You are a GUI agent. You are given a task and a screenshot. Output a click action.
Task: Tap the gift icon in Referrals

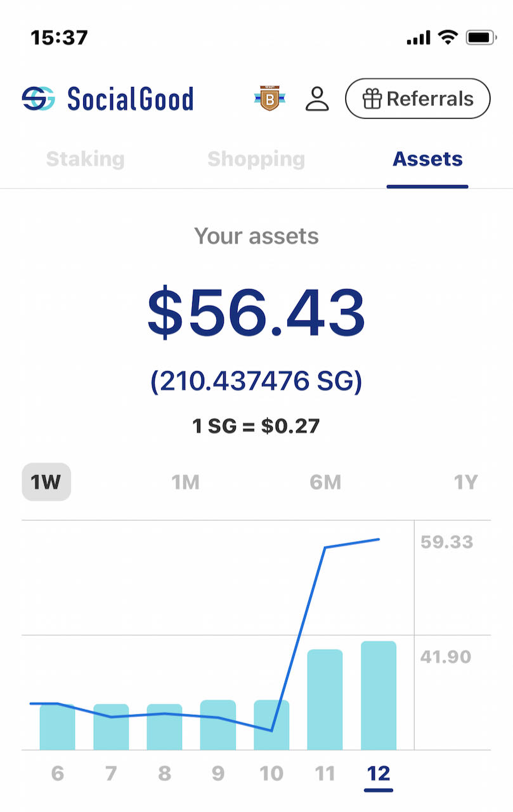coord(372,99)
